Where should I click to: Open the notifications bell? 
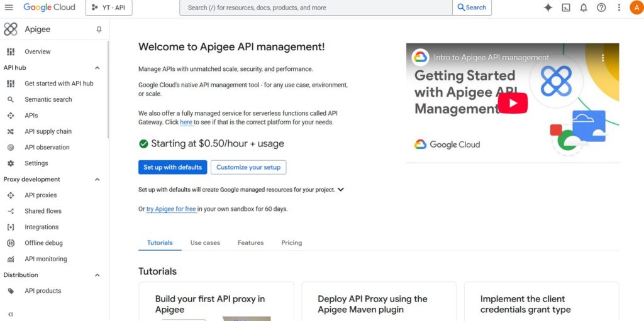pyautogui.click(x=584, y=8)
